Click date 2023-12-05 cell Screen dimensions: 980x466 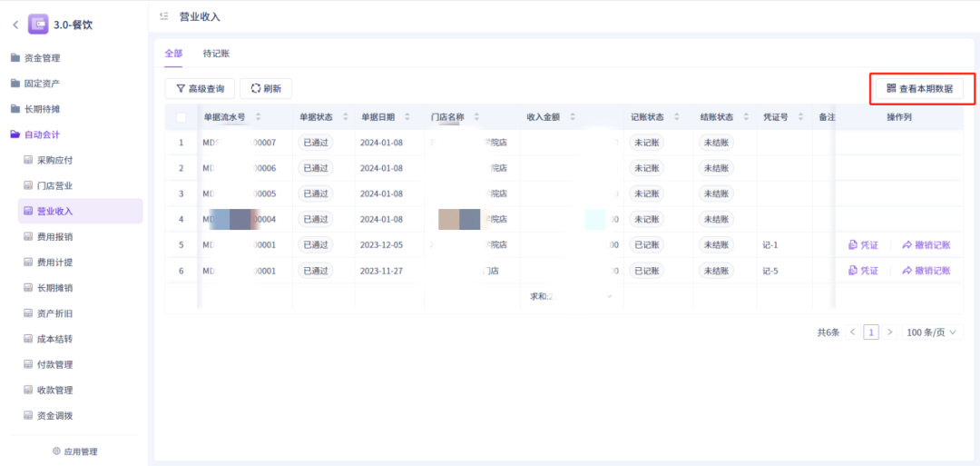(381, 245)
